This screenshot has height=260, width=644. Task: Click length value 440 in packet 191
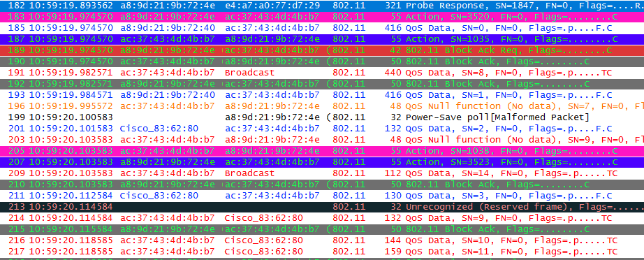click(x=393, y=73)
